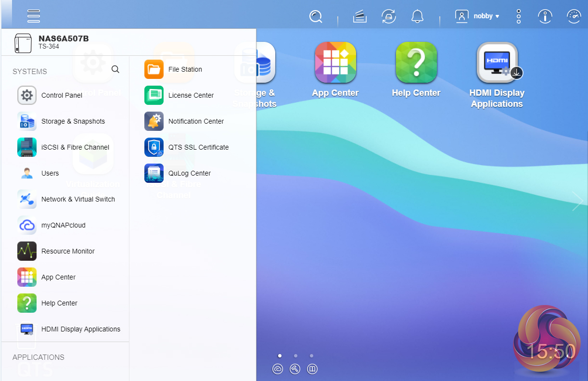Viewport: 588px width, 381px height.
Task: Click the APPLICATIONS section label
Action: tap(38, 357)
